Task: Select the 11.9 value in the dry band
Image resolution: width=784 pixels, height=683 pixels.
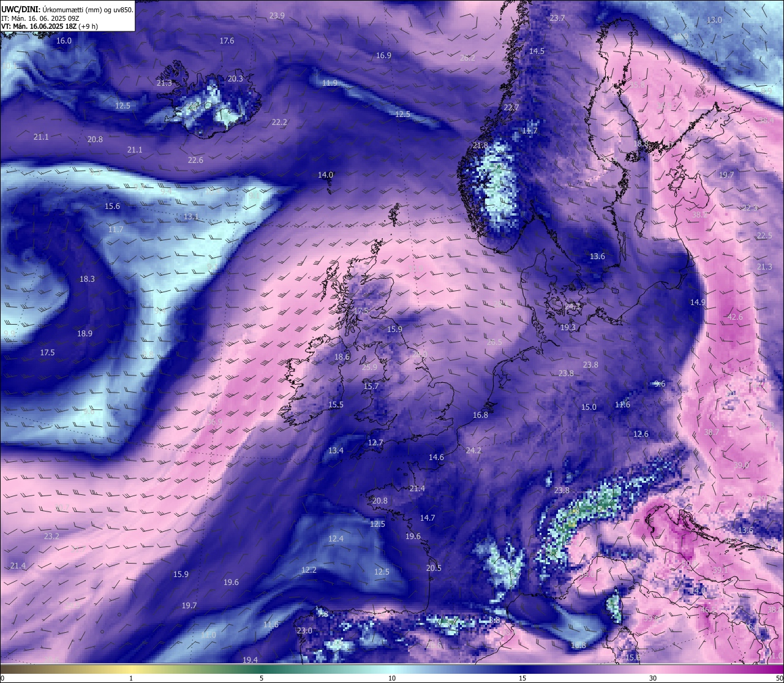Action: tap(330, 83)
